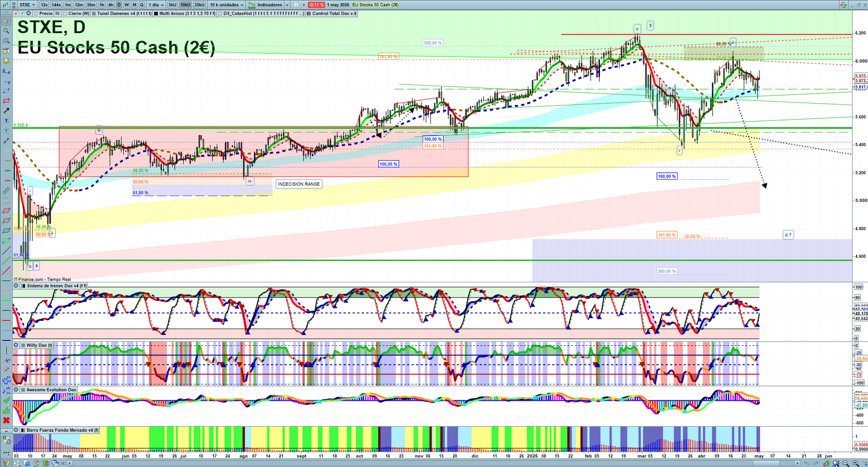Click the -0,11 % change indicator
868x467 pixels.
(316, 5)
